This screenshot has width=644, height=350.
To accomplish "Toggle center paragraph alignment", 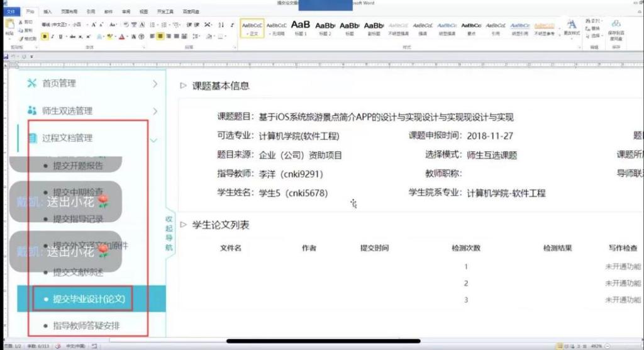I will (x=160, y=37).
